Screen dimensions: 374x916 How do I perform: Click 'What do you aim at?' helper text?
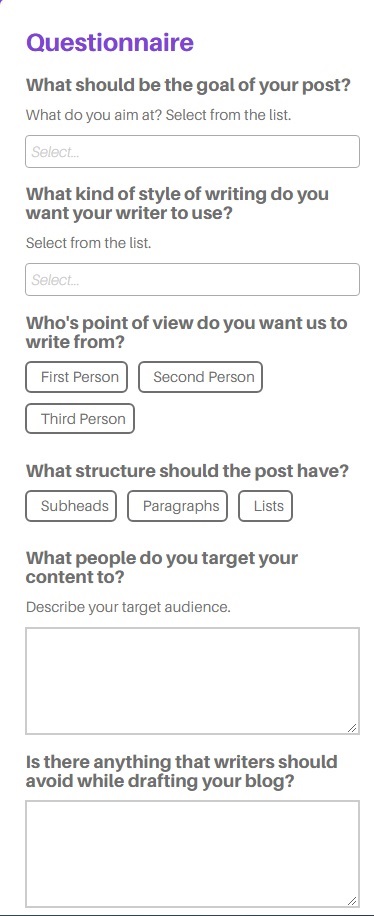tap(158, 115)
